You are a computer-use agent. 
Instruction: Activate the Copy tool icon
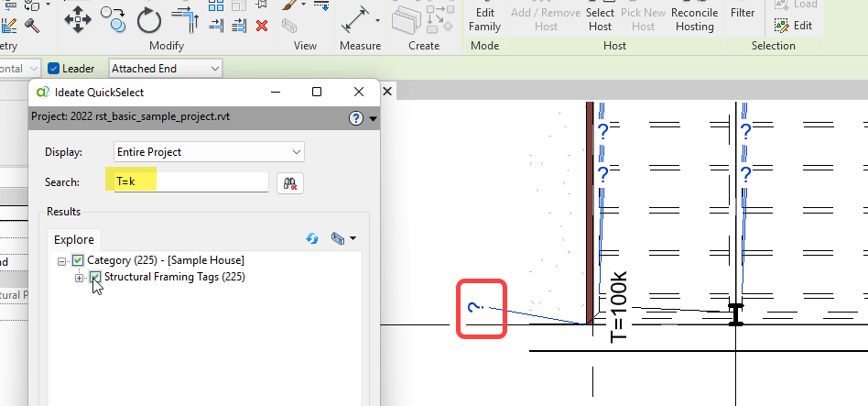[x=114, y=19]
